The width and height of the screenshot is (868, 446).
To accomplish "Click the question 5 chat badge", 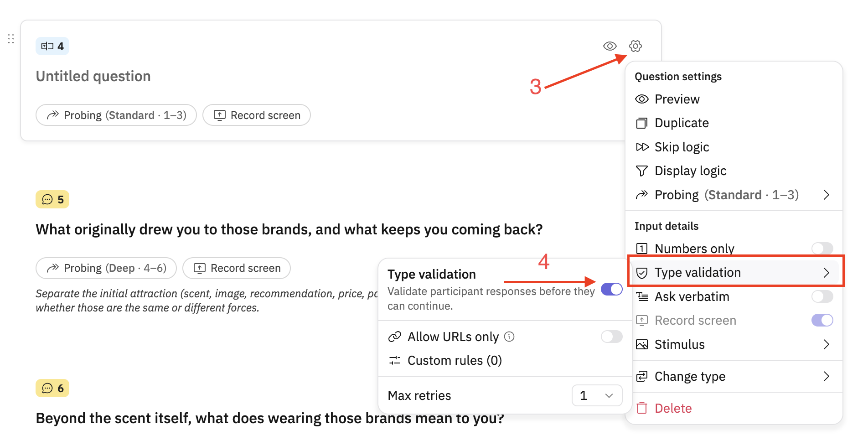I will click(x=52, y=199).
